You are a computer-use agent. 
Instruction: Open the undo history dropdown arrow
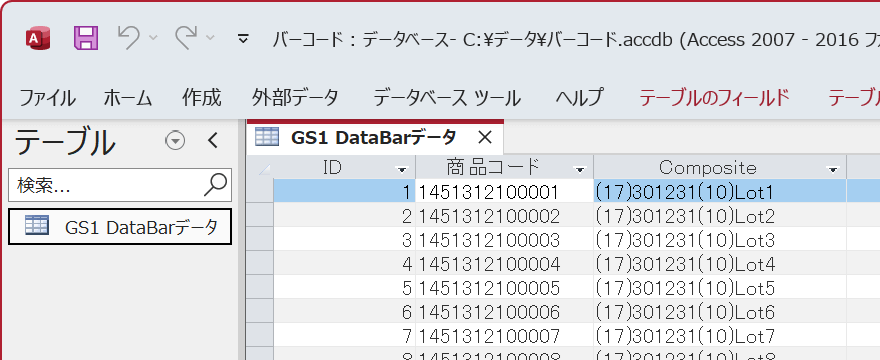click(x=153, y=38)
